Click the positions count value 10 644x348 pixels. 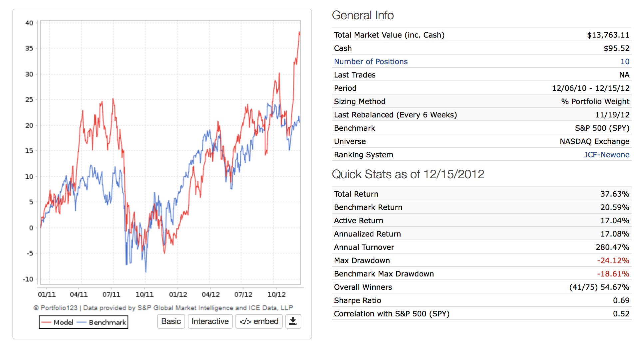(x=625, y=62)
